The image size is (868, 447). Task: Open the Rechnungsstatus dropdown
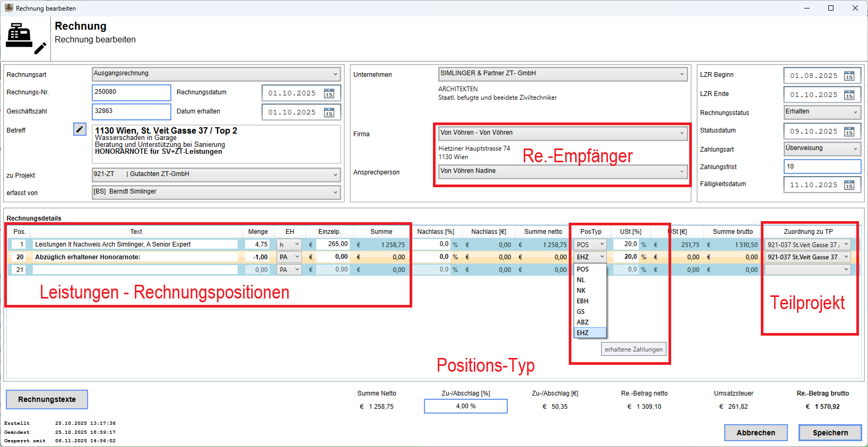coord(855,112)
